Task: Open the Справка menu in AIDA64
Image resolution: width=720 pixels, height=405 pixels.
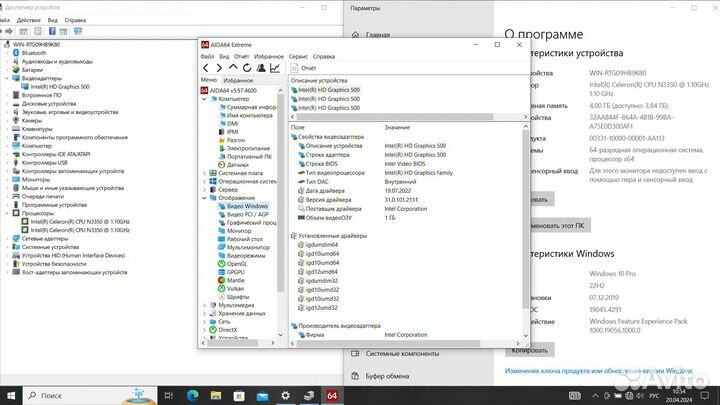Action: tap(324, 56)
